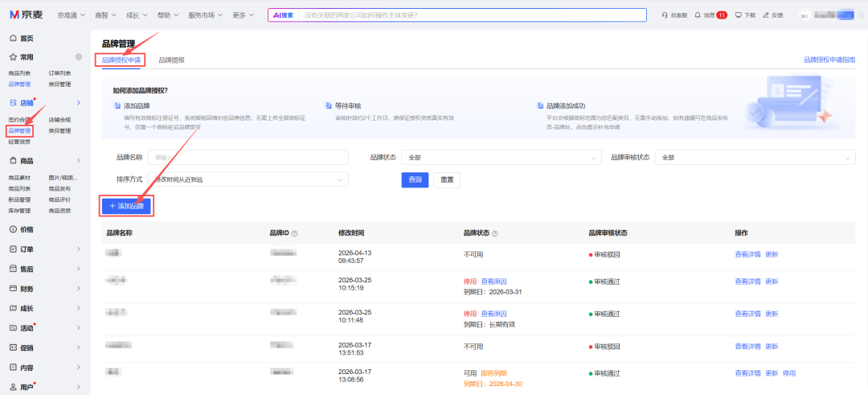Image resolution: width=868 pixels, height=395 pixels.
Task: Open the 京准通 top menu
Action: [72, 15]
